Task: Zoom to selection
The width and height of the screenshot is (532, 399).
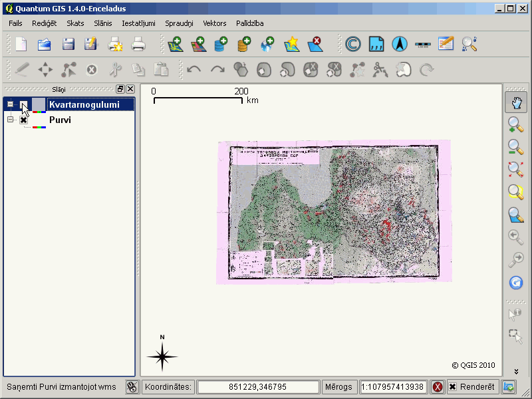Action: pos(516,192)
